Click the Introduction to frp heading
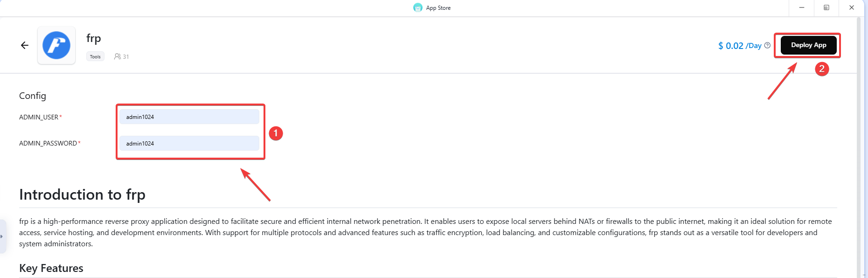The height and width of the screenshot is (278, 868). click(x=82, y=195)
